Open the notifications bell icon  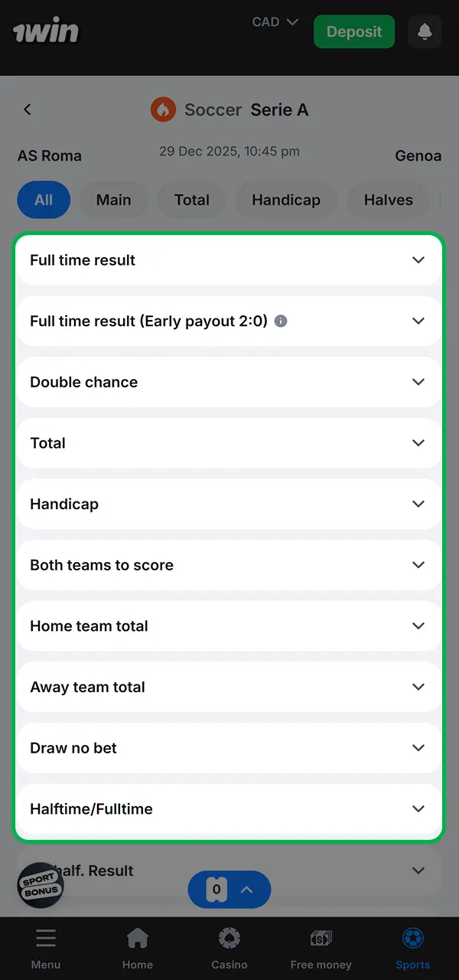tap(425, 31)
